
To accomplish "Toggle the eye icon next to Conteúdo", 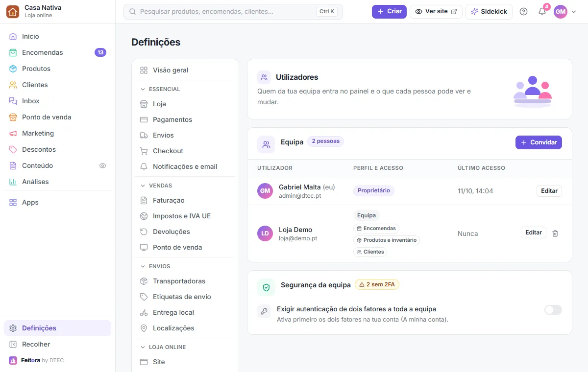I will (x=102, y=165).
